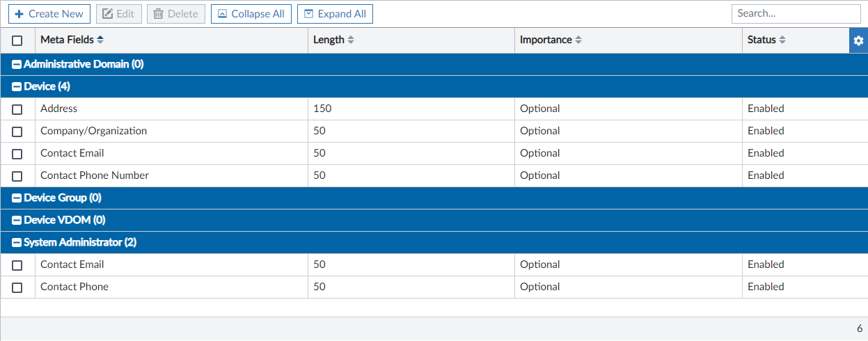The image size is (868, 341).
Task: Collapse the System Administrator (2) group
Action: click(17, 243)
